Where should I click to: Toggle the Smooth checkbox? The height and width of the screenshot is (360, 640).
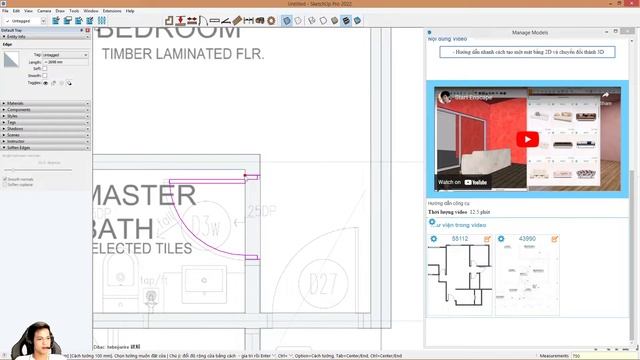(x=44, y=76)
